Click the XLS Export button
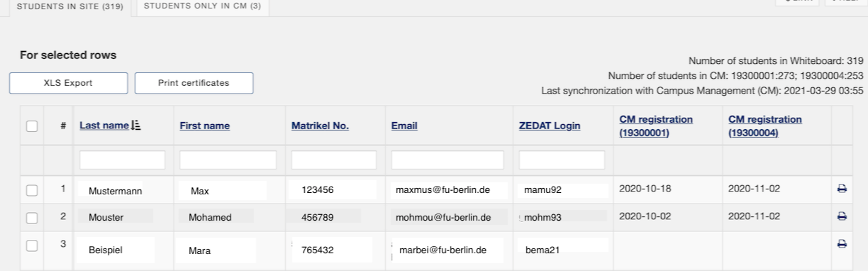 69,83
